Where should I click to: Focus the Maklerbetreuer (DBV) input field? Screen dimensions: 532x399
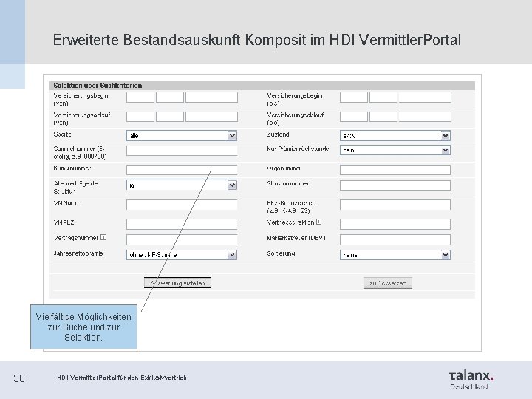pyautogui.click(x=395, y=239)
